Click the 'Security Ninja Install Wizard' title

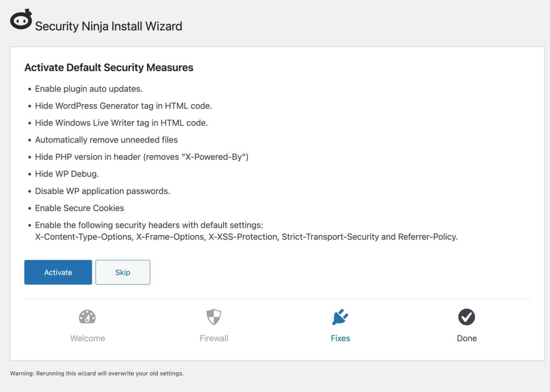[109, 26]
